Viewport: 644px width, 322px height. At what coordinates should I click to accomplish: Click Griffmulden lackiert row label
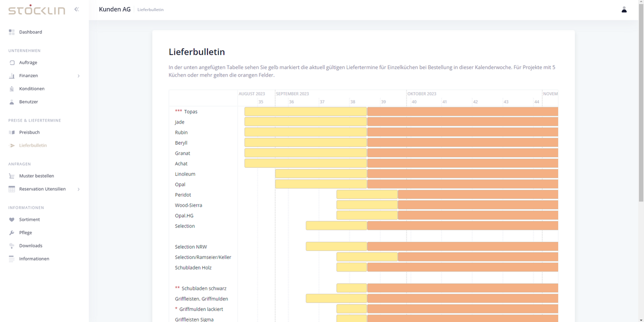click(x=201, y=309)
